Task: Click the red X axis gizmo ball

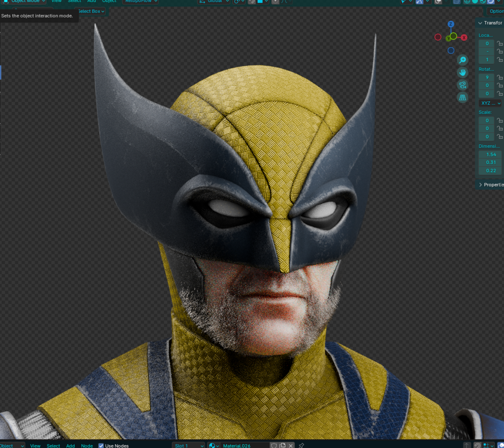Action: click(x=464, y=38)
